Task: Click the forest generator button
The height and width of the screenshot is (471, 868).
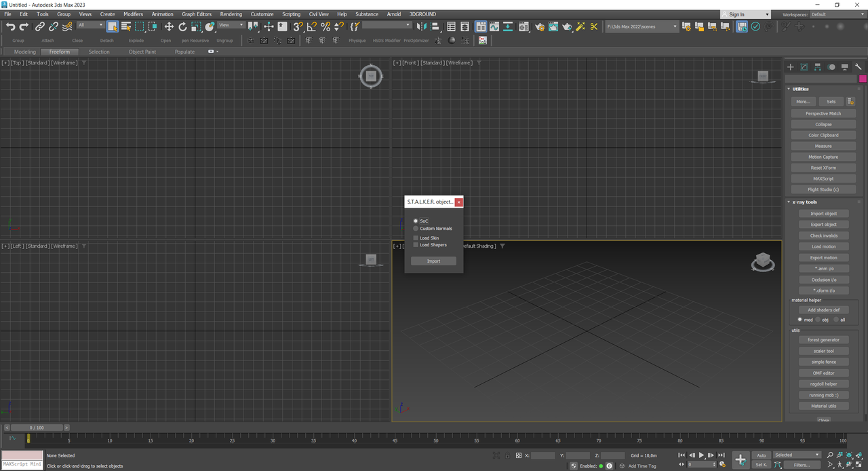Action: pyautogui.click(x=823, y=340)
